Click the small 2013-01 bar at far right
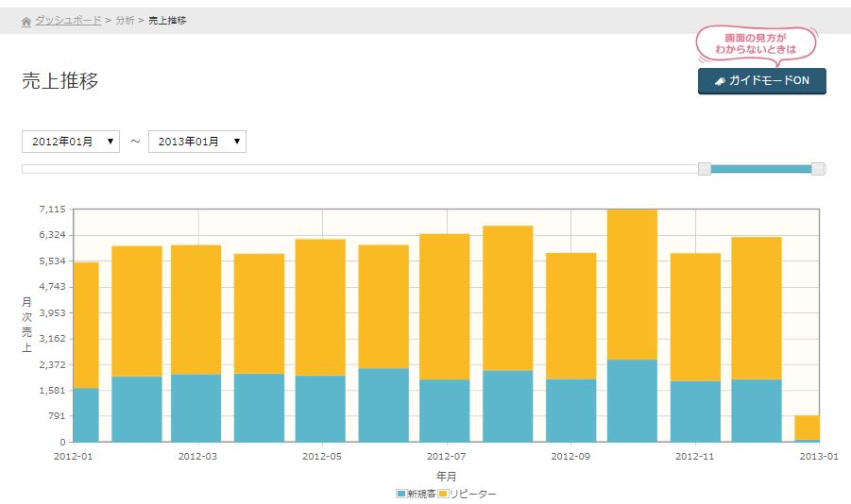Viewport: 851px width, 504px height. [x=806, y=428]
